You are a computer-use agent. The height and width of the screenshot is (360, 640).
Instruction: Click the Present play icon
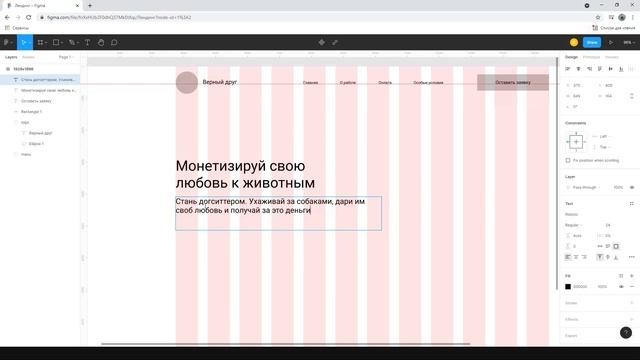pyautogui.click(x=611, y=42)
